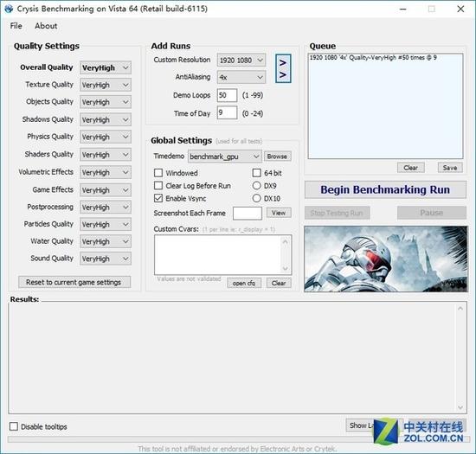Click the Custom Cvars scroll up arrow
476x454 pixels.
285,242
